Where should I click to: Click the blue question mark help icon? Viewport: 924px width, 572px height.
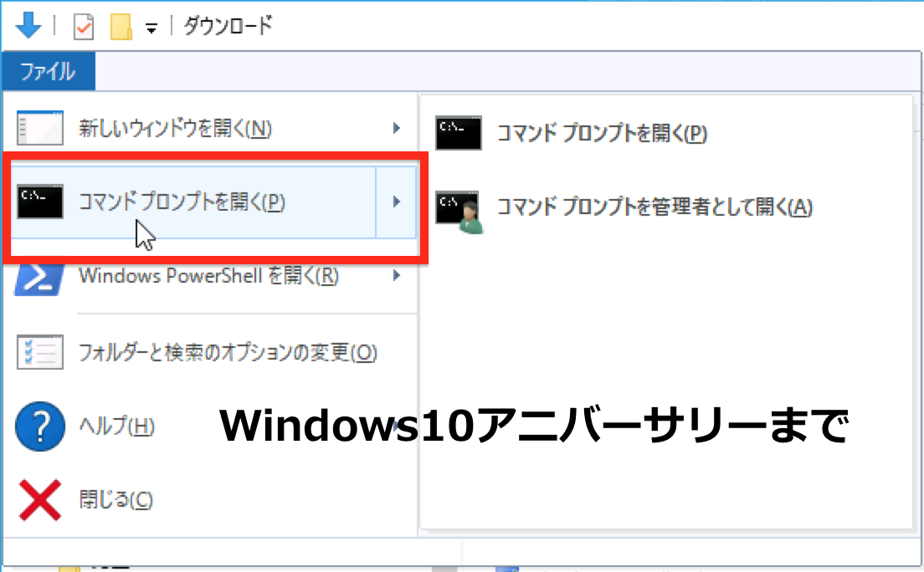[39, 426]
